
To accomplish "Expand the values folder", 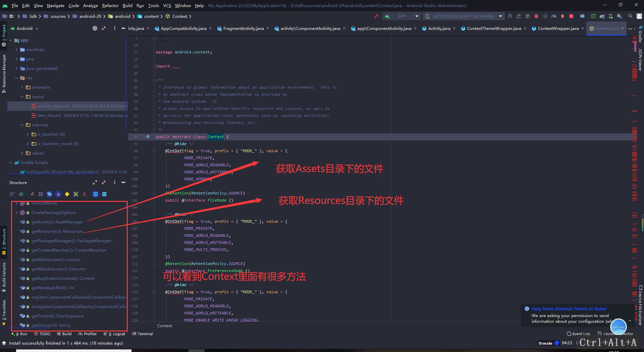I will coord(22,153).
